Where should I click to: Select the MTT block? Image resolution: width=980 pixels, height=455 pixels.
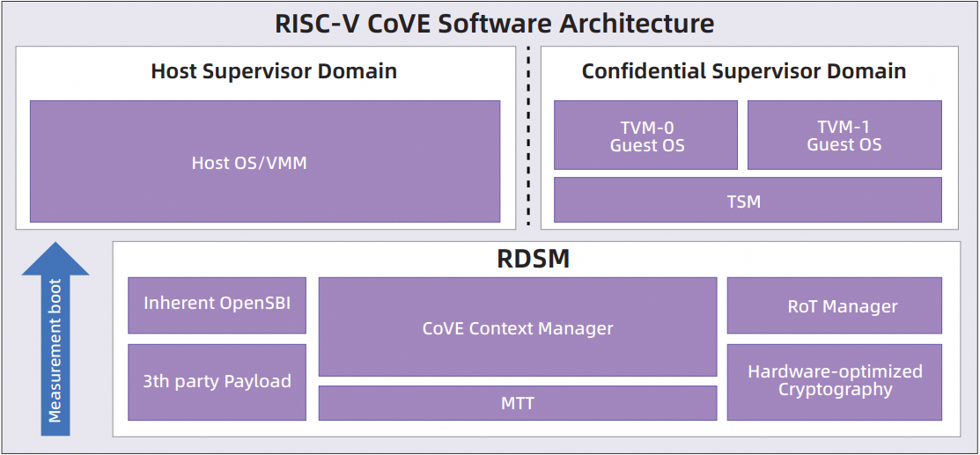(518, 403)
